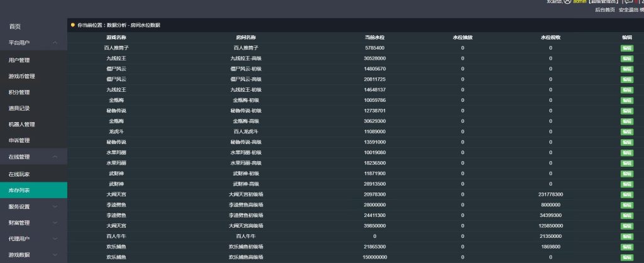
Task: Expand the 服务设置 section chevron
Action: (55, 207)
